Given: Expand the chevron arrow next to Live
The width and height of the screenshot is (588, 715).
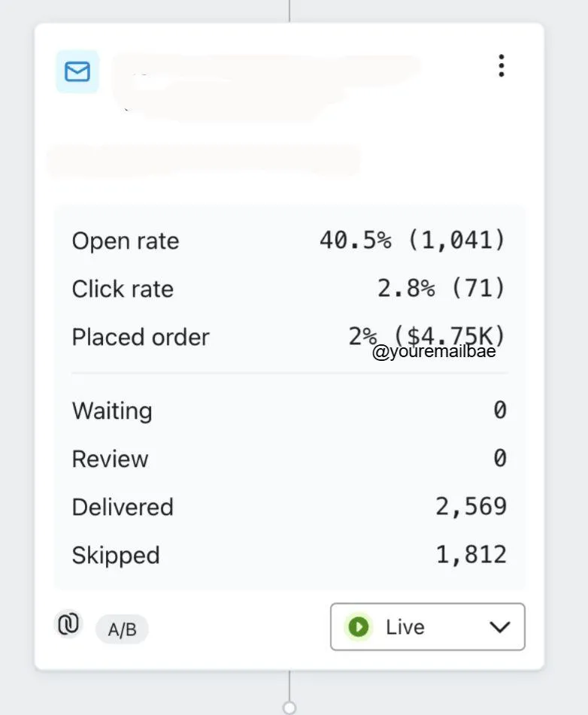Looking at the screenshot, I should click(x=499, y=626).
